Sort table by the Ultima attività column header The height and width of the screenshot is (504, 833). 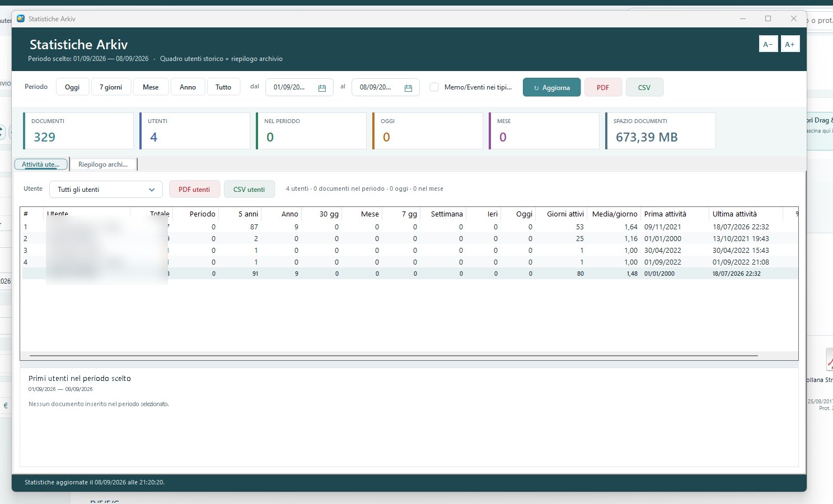click(x=746, y=214)
